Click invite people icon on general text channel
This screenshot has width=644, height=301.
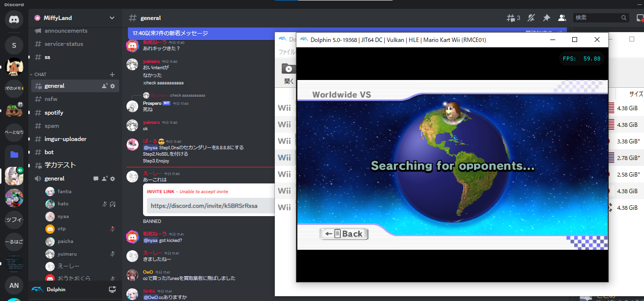(104, 86)
